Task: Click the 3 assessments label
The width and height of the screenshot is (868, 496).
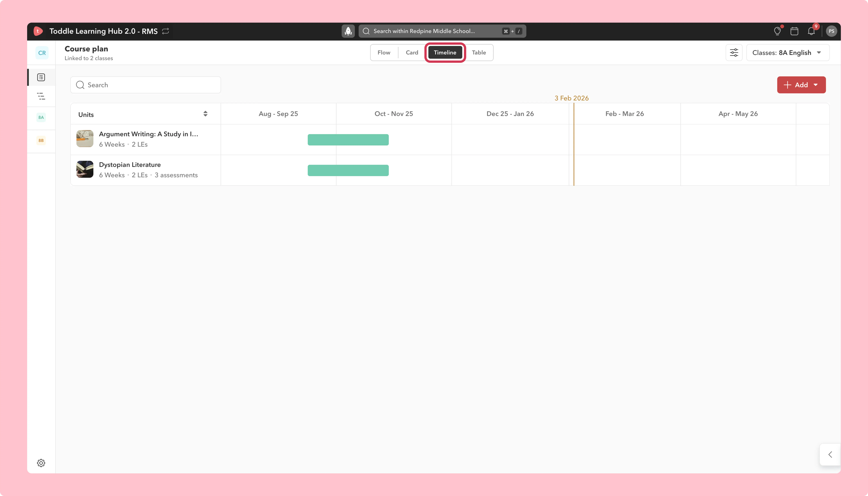Action: pos(176,175)
